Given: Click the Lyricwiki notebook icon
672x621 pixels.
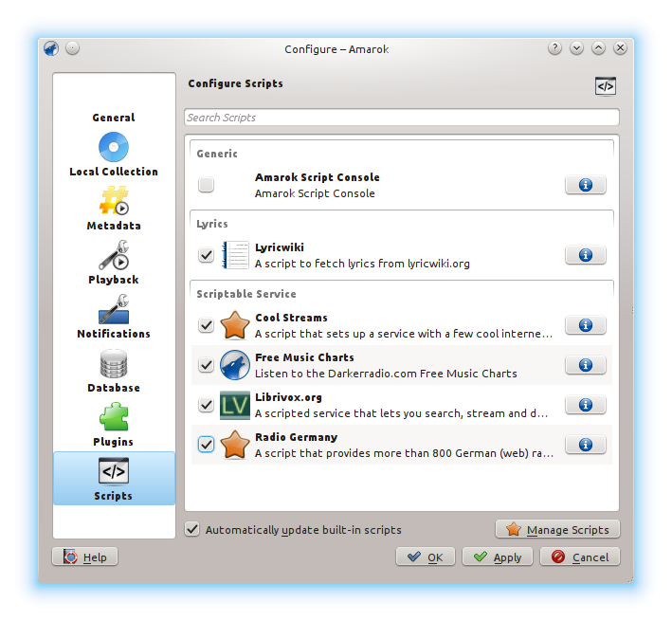Looking at the screenshot, I should coord(235,255).
